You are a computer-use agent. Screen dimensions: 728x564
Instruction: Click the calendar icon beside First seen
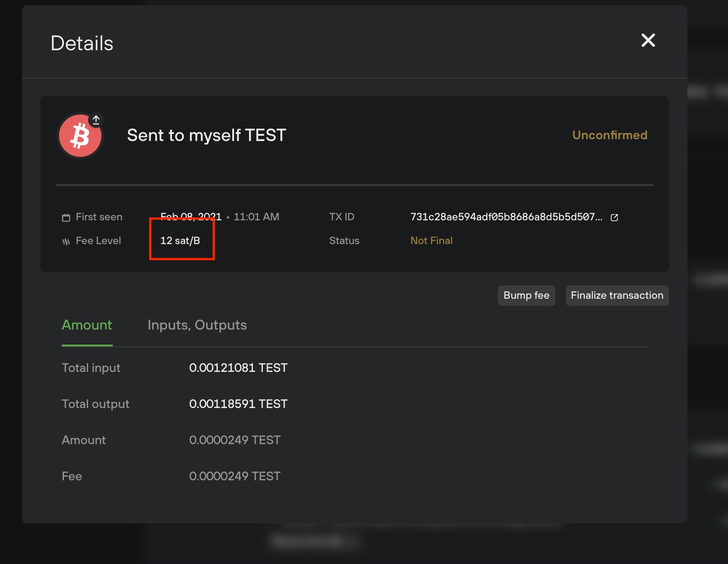(x=66, y=217)
